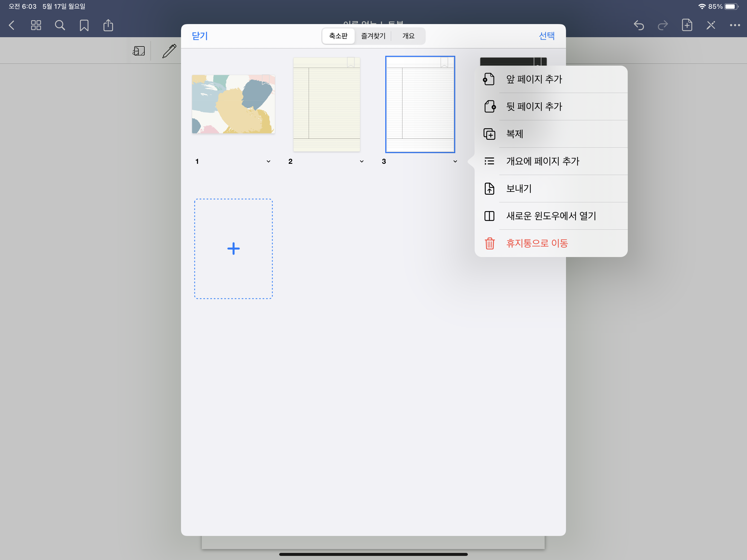Expand the page 2 options chevron
This screenshot has height=560, width=747.
362,161
